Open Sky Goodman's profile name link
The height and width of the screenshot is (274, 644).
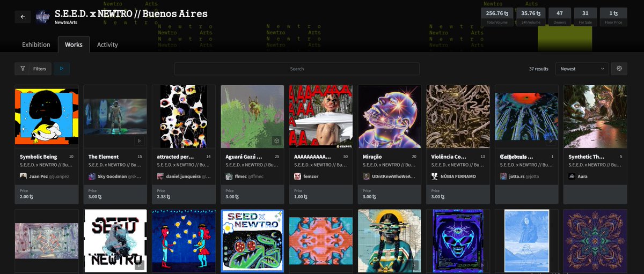112,176
